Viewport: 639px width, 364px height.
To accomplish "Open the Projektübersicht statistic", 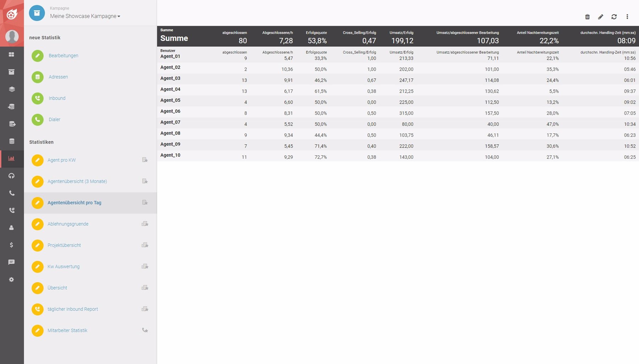I will [x=64, y=245].
